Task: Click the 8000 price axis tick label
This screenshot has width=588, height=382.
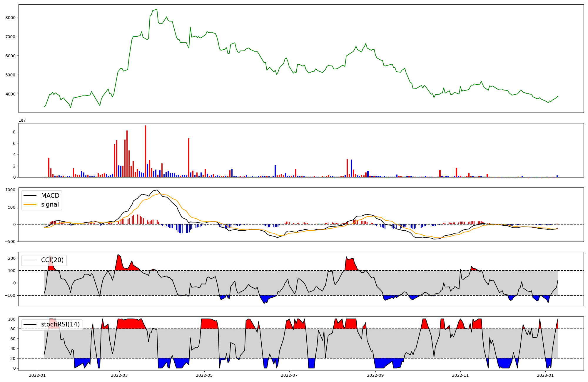Action: [10, 18]
